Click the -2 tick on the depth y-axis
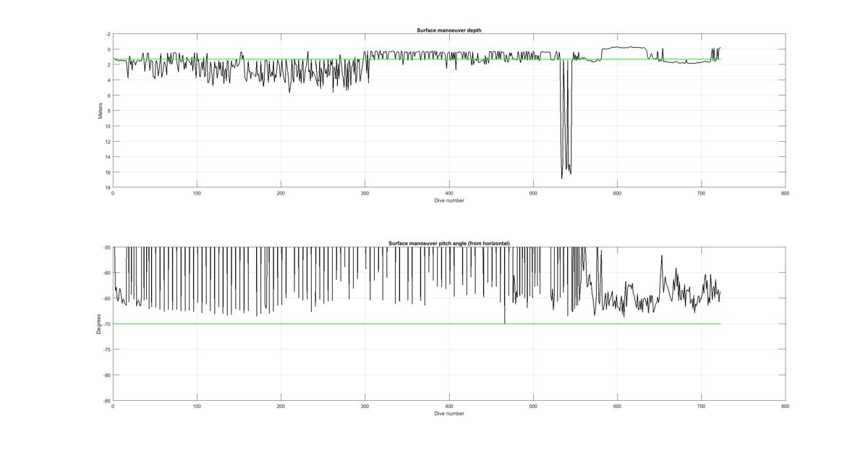Viewport: 868px width, 450px height. tap(108, 34)
